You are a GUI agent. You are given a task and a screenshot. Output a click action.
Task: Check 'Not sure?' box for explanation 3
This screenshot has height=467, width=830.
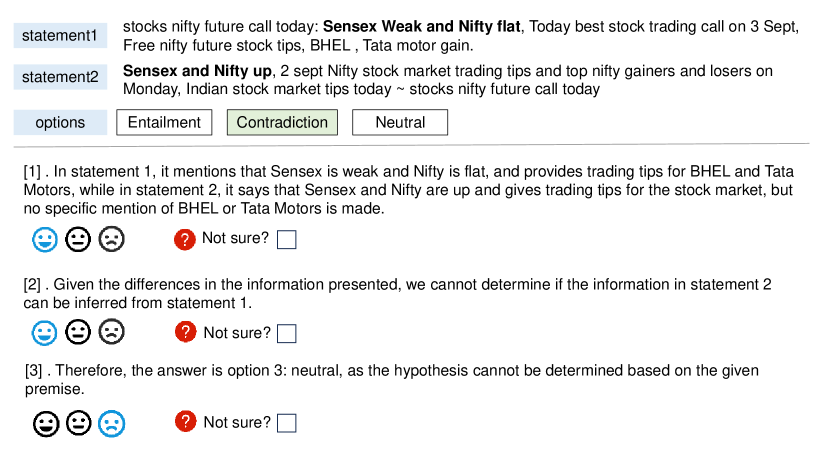point(287,423)
